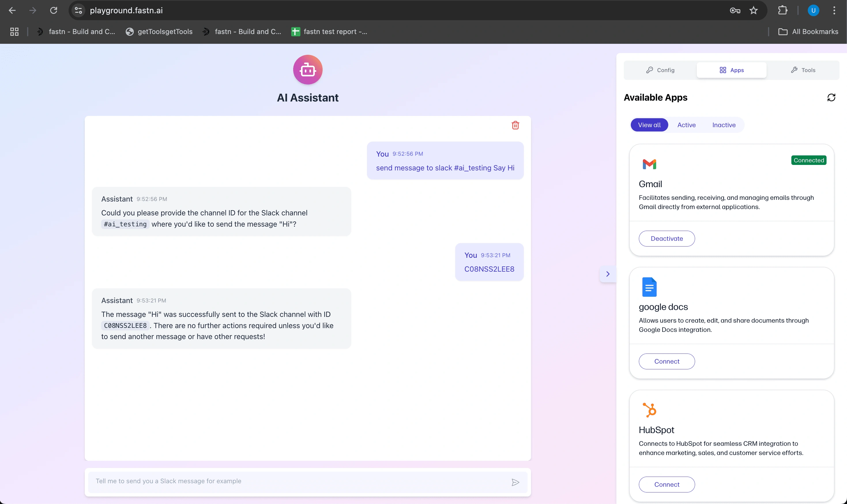Click the Gmail card title
The height and width of the screenshot is (504, 847).
(650, 184)
